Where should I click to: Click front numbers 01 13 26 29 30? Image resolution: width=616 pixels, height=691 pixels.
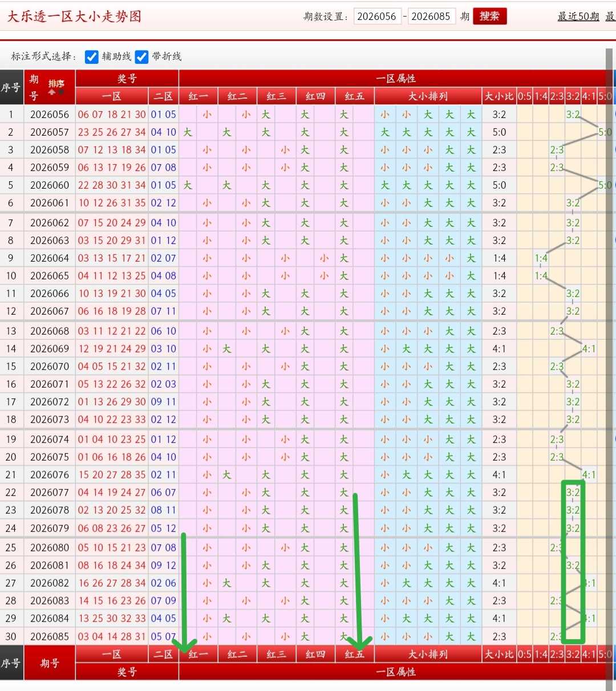coord(112,402)
